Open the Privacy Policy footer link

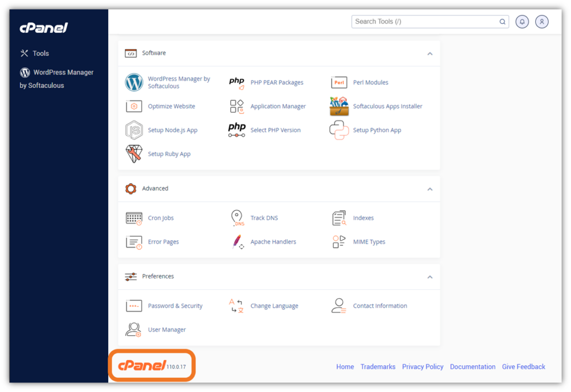pos(423,367)
